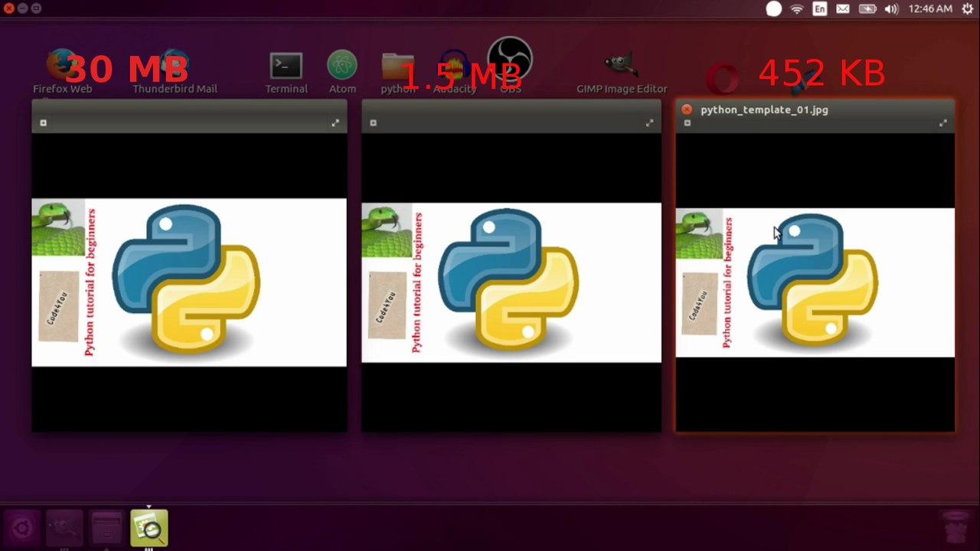Open the system gear power menu
The width and height of the screenshot is (980, 551).
[968, 8]
